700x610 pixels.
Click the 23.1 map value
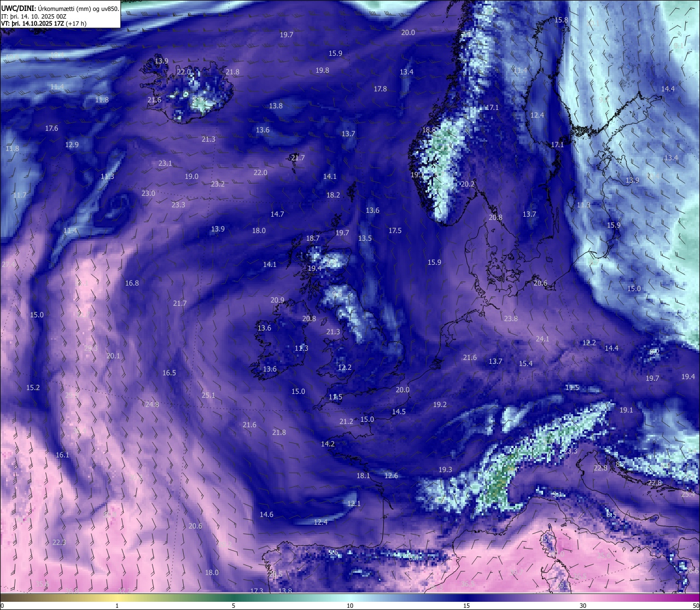[x=165, y=164]
